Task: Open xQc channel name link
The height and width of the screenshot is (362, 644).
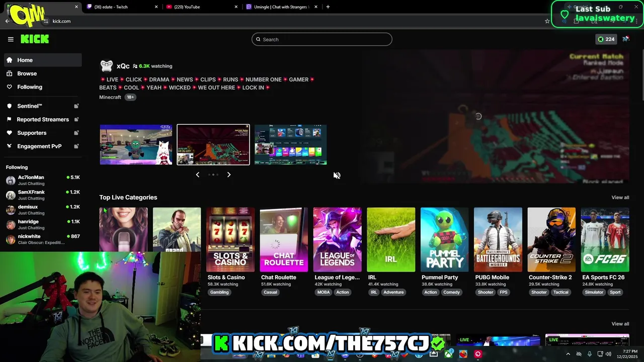Action: point(123,66)
